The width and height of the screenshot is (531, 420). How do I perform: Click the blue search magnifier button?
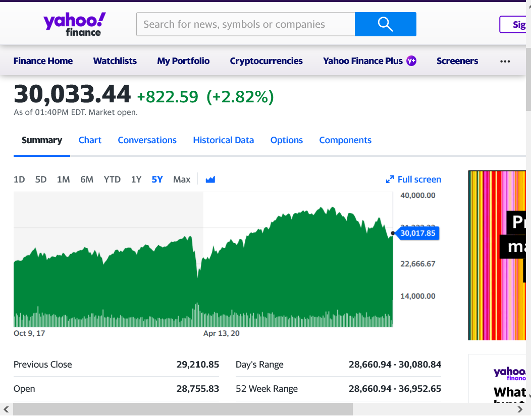(386, 24)
